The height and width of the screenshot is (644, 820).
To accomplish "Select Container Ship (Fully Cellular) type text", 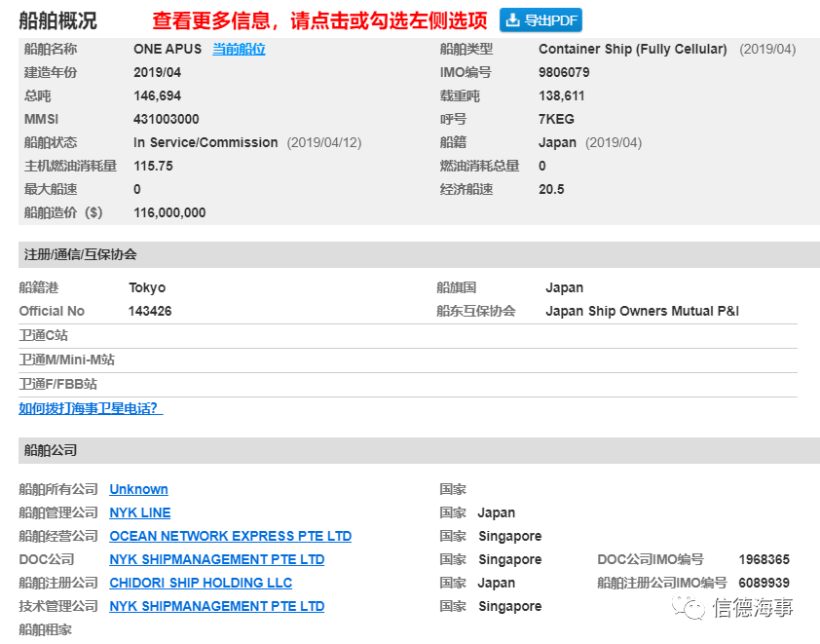I will (x=633, y=49).
